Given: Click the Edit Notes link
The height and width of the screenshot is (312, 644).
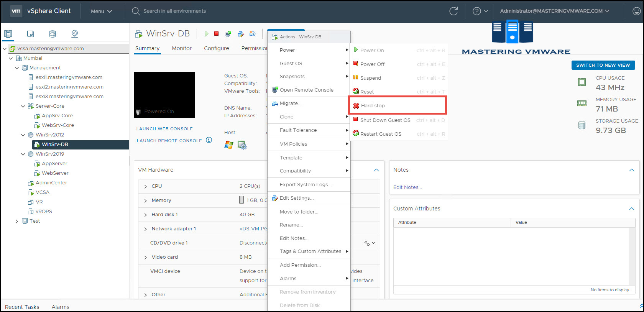Looking at the screenshot, I should click(407, 187).
